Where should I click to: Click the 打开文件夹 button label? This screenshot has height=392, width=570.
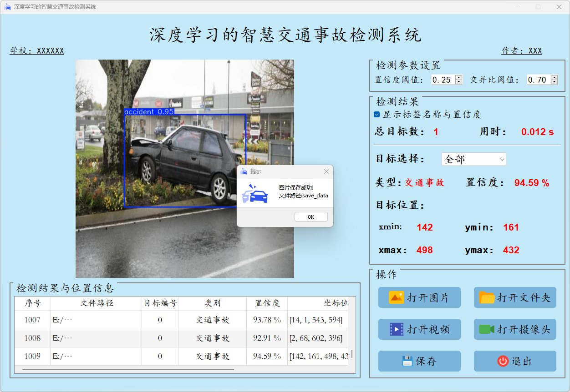click(x=524, y=298)
